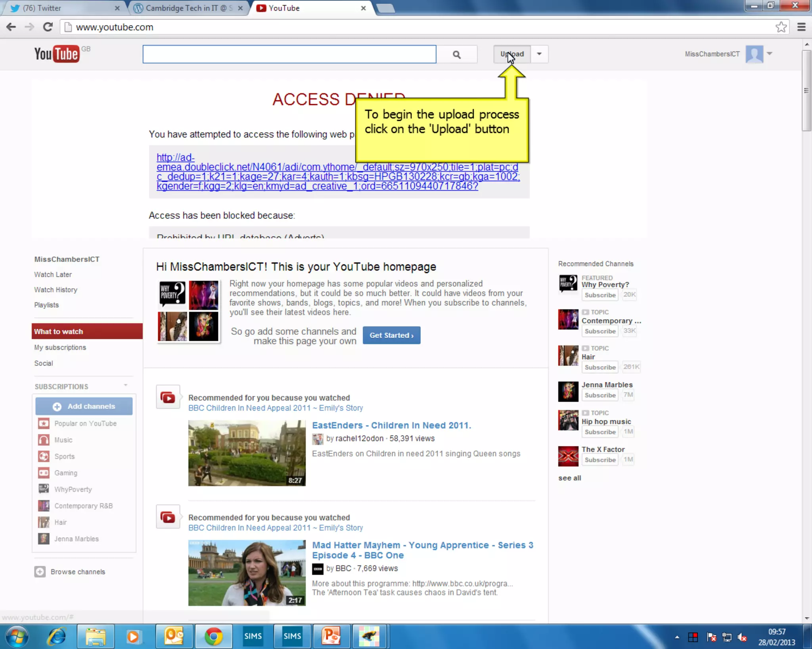Open the Social feed
The height and width of the screenshot is (649, 812).
(43, 363)
